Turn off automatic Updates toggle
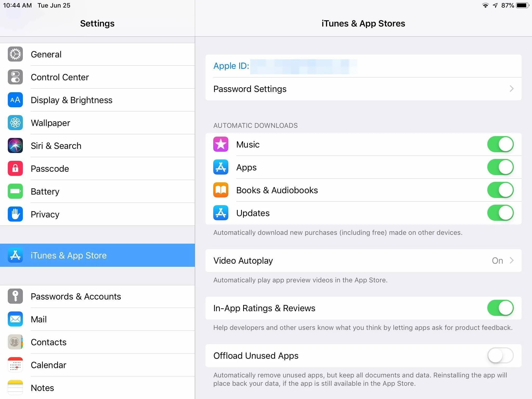The image size is (532, 399). pyautogui.click(x=500, y=213)
